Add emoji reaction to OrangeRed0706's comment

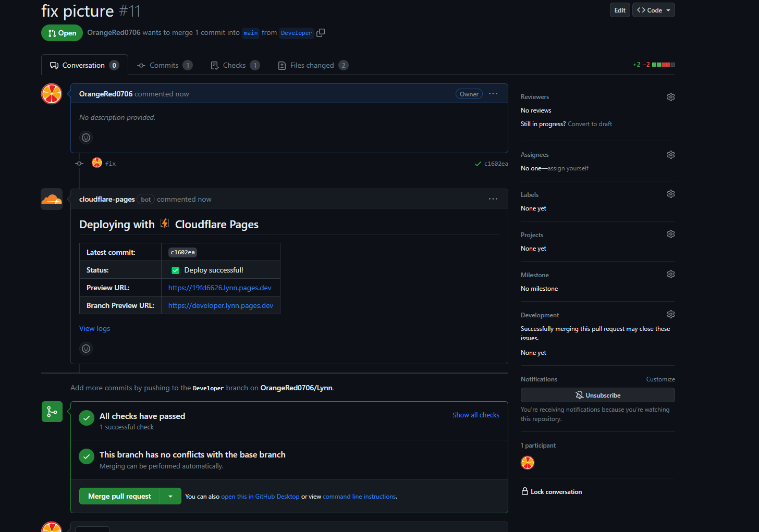(86, 138)
